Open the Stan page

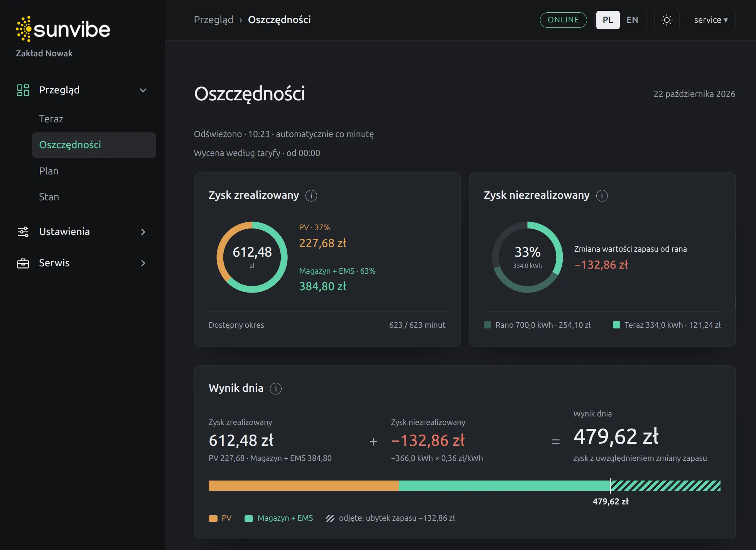49,197
